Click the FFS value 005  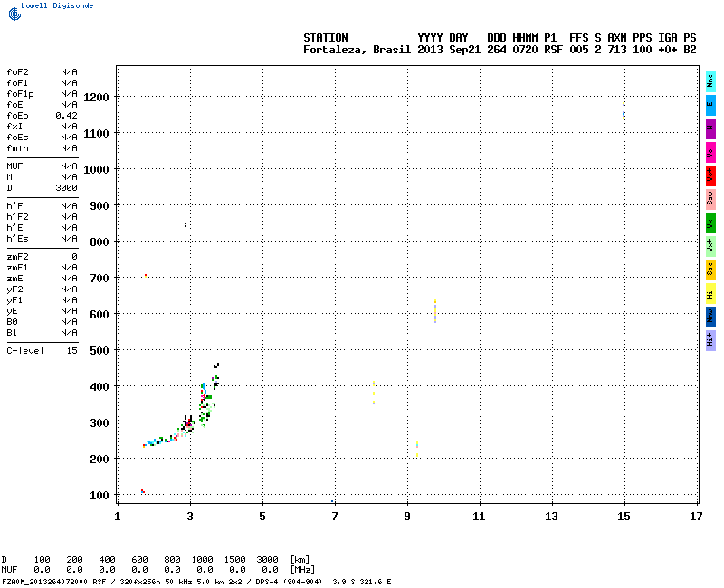578,50
